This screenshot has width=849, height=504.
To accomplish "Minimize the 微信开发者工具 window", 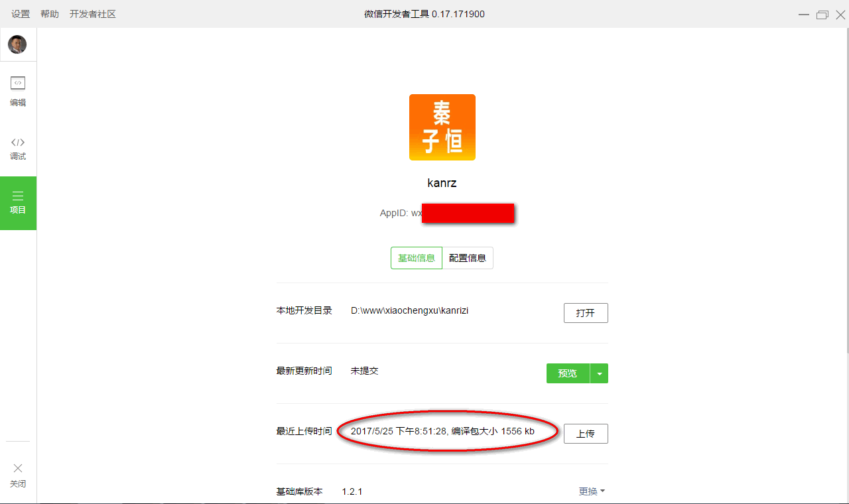I will tap(804, 15).
